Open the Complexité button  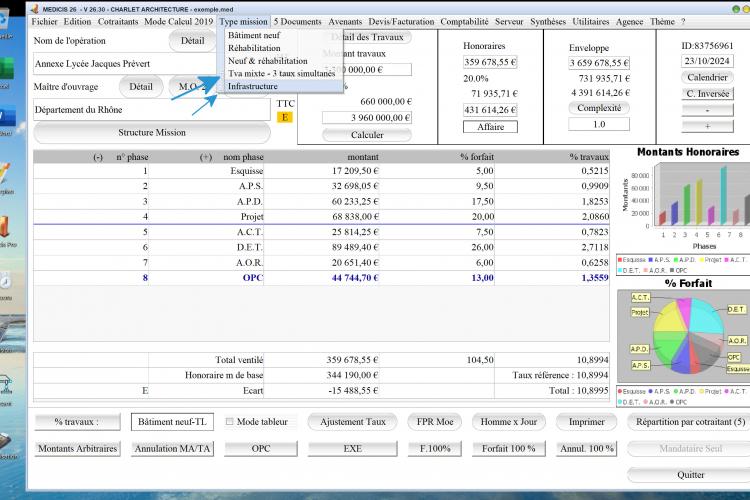pyautogui.click(x=599, y=108)
